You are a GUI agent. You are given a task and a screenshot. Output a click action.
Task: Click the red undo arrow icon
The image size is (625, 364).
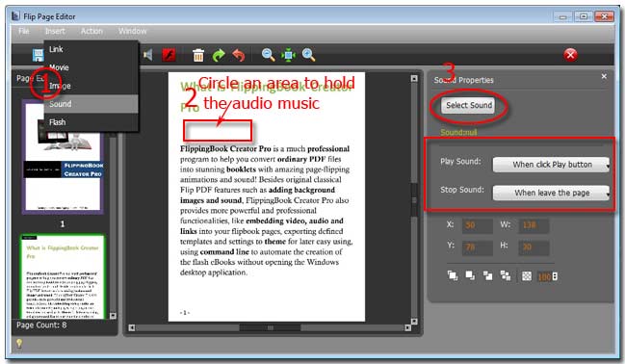239,55
